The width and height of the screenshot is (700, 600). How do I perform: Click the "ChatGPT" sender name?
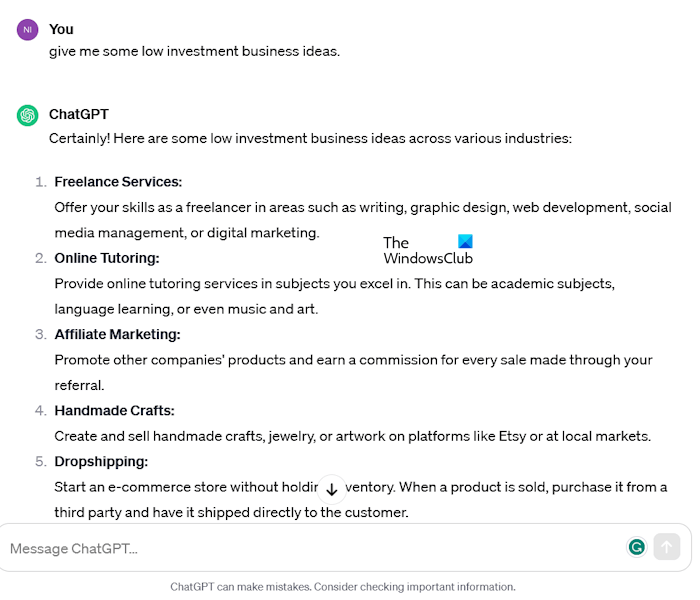pos(79,115)
